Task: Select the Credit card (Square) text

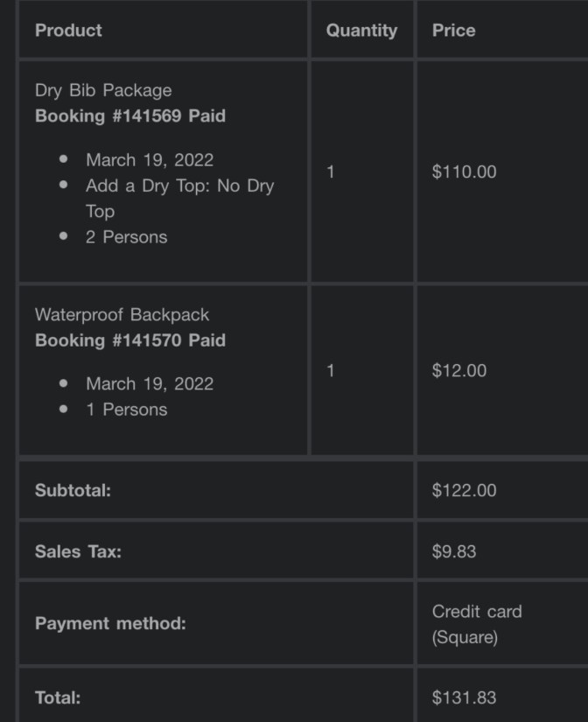Action: 476,624
